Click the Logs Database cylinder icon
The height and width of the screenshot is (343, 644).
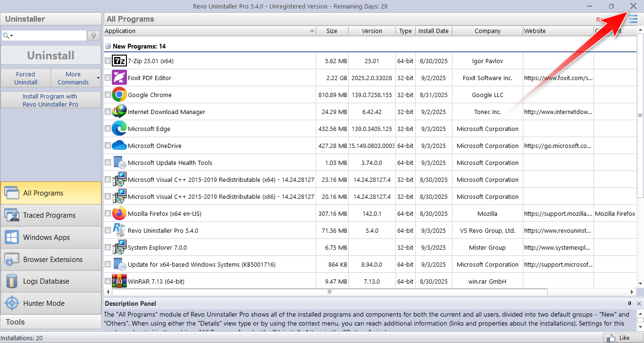click(x=12, y=281)
